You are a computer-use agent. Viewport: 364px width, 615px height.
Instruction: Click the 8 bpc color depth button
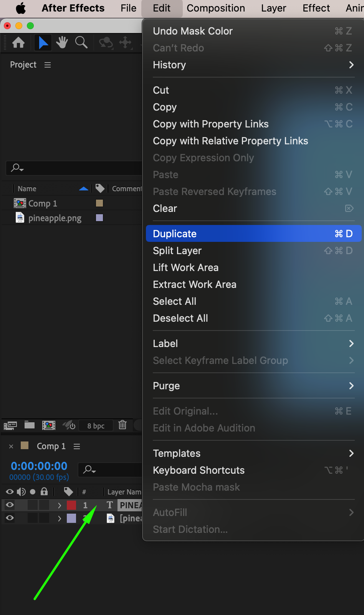tap(96, 426)
